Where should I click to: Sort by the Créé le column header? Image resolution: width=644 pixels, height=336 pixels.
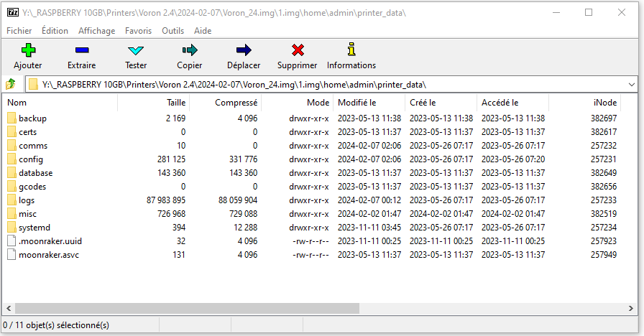(x=441, y=103)
